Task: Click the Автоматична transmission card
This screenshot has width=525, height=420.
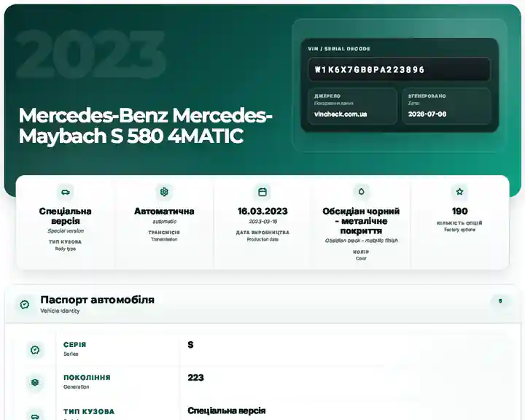Action: [x=164, y=222]
